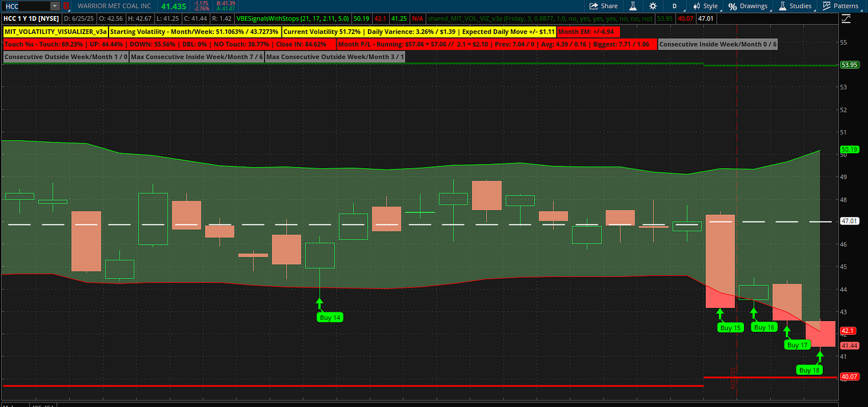Click the shared_MIT_VOL_VIZ_v3a study title
This screenshot has width=868, height=407.
[x=540, y=18]
